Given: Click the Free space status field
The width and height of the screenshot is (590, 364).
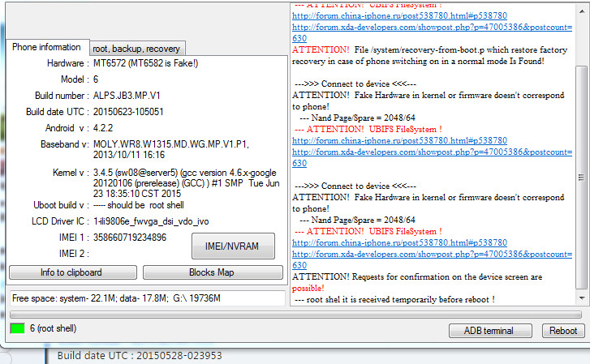Looking at the screenshot, I should coord(146,298).
